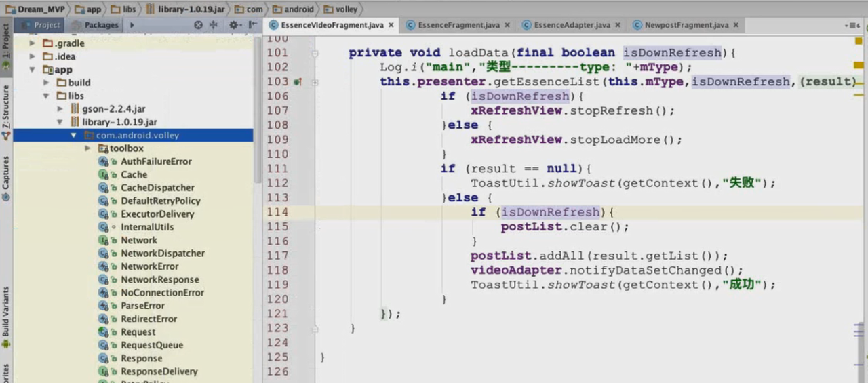The width and height of the screenshot is (868, 383).
Task: Expand the gson-2.2.4.jar library
Action: click(60, 109)
